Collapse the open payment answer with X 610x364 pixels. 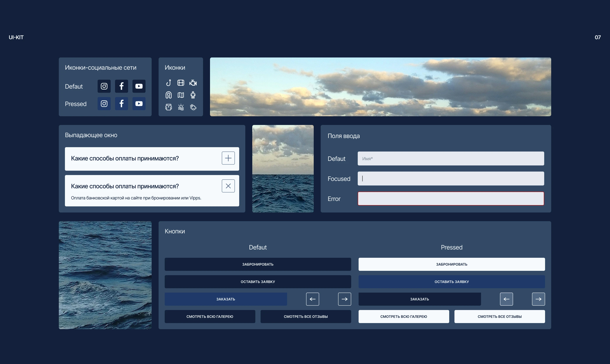tap(228, 186)
